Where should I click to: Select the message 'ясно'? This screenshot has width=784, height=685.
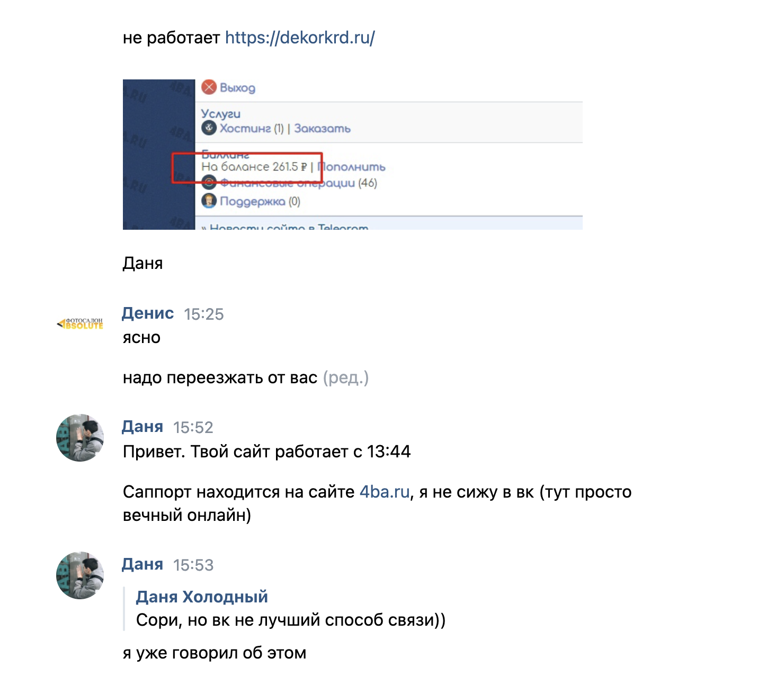[x=141, y=338]
